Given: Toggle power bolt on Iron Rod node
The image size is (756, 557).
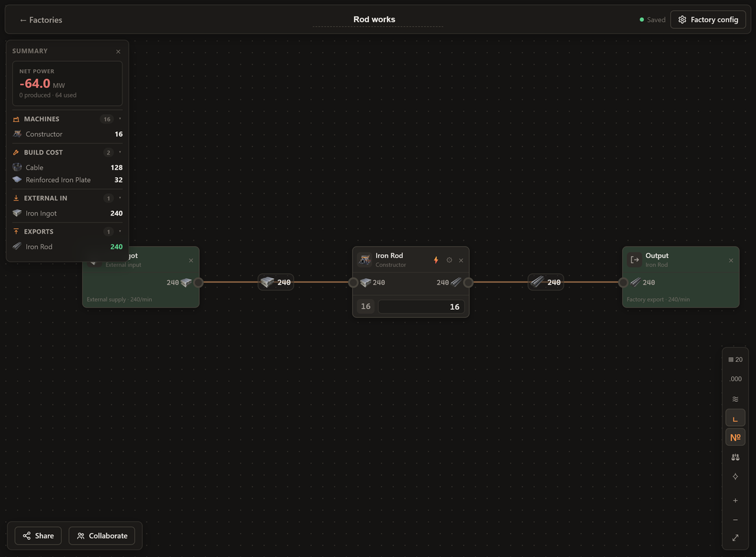Looking at the screenshot, I should click(x=436, y=260).
